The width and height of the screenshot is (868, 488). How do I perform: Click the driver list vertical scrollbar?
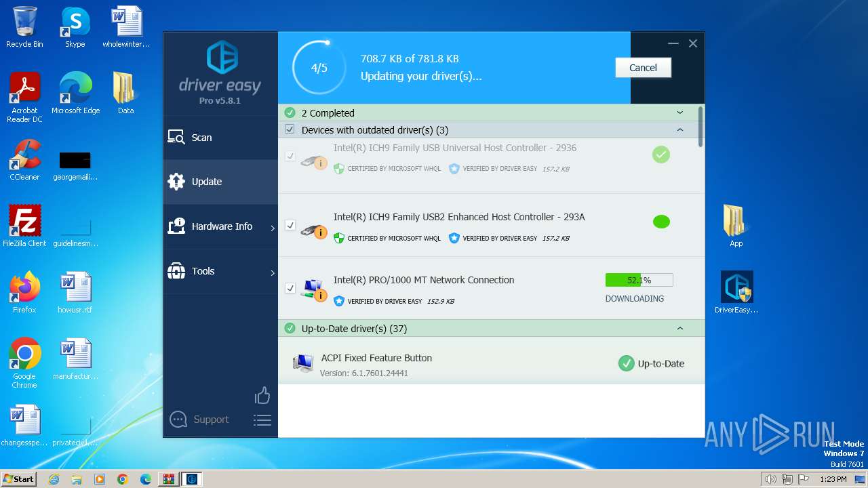click(x=701, y=126)
